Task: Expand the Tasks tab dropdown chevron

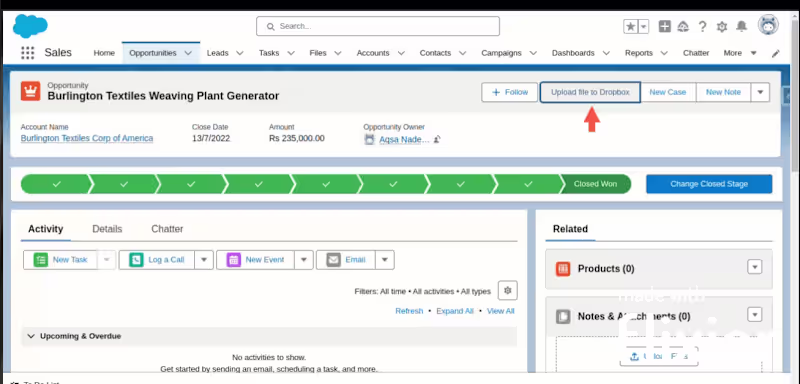Action: pos(291,53)
